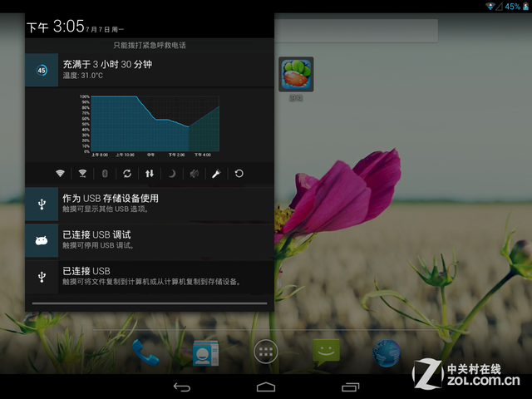Viewport: 532px width, 399px height.
Task: Toggle the Wi-Fi hotspot quick setting
Action: pyautogui.click(x=82, y=173)
